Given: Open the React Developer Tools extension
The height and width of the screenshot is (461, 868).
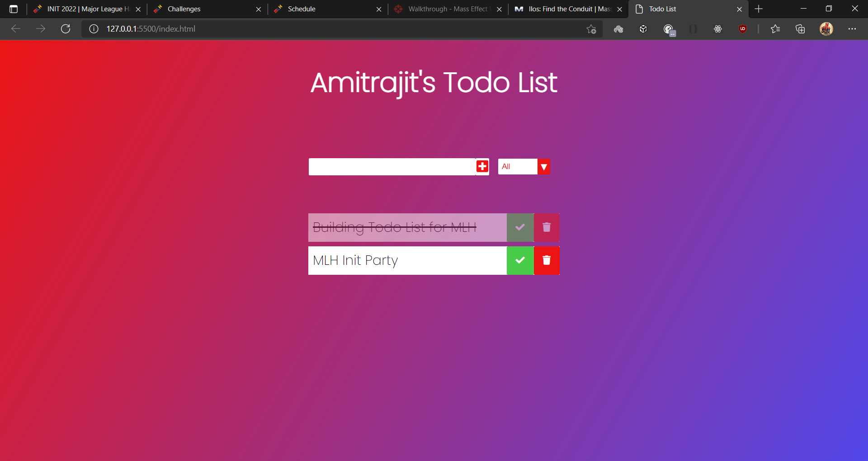Looking at the screenshot, I should [718, 29].
